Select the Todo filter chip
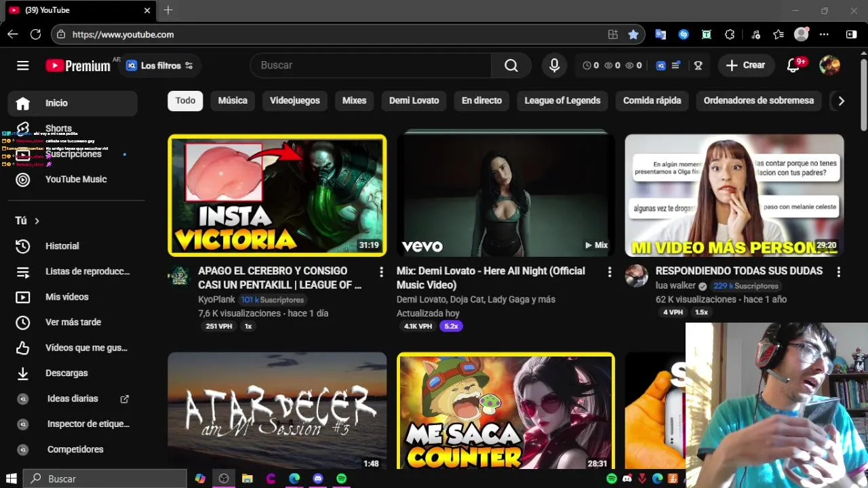 pyautogui.click(x=185, y=100)
